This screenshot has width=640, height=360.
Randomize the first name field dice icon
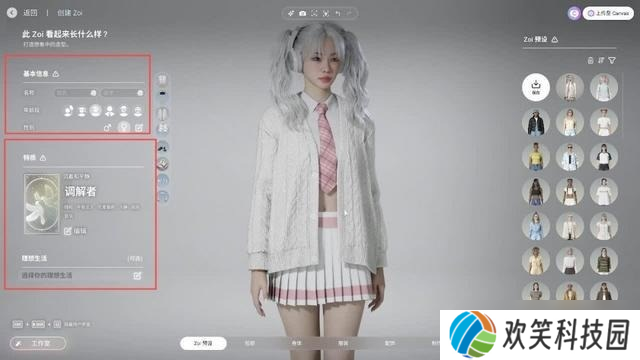pyautogui.click(x=93, y=93)
